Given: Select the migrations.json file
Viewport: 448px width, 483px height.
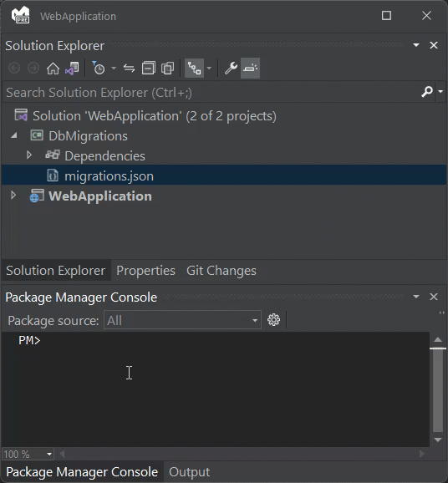Looking at the screenshot, I should click(109, 176).
